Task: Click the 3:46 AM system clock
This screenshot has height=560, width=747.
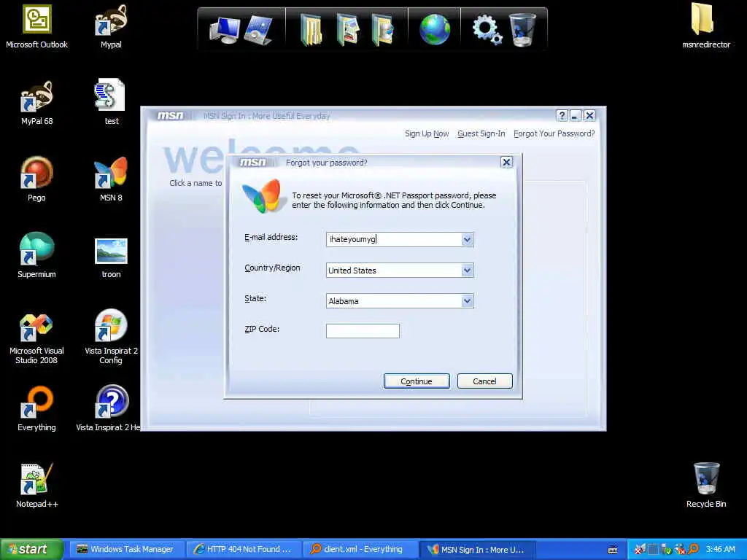Action: click(x=720, y=550)
